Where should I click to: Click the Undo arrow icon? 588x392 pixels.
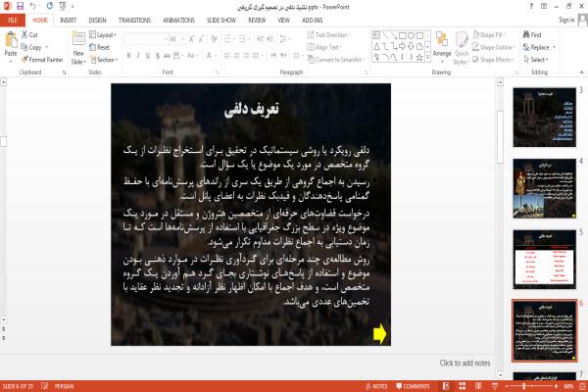33,6
